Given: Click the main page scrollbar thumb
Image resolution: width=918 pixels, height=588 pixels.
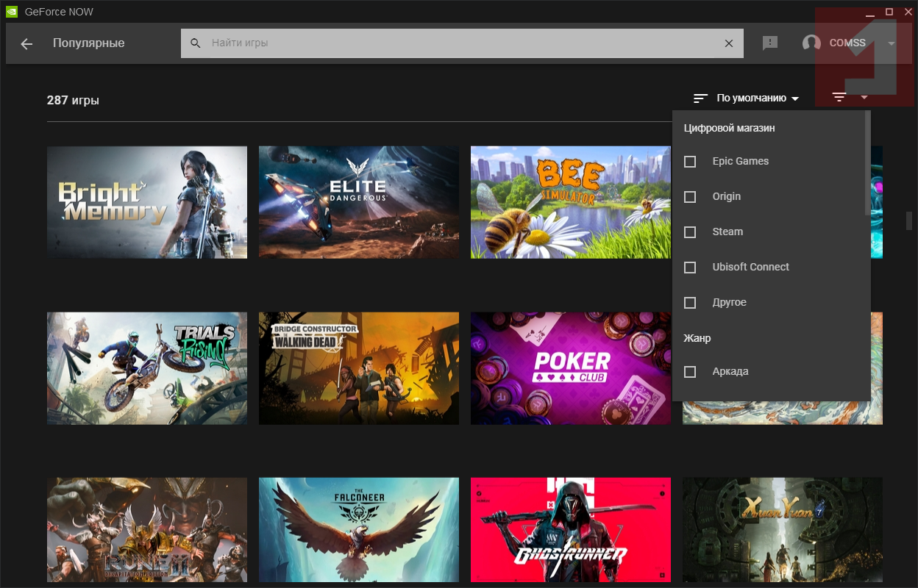Looking at the screenshot, I should tap(909, 220).
